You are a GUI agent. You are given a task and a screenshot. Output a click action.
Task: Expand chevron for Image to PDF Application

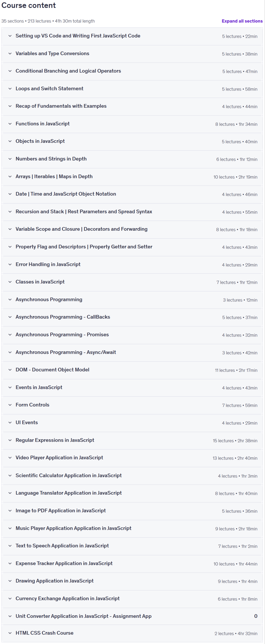[x=10, y=511]
